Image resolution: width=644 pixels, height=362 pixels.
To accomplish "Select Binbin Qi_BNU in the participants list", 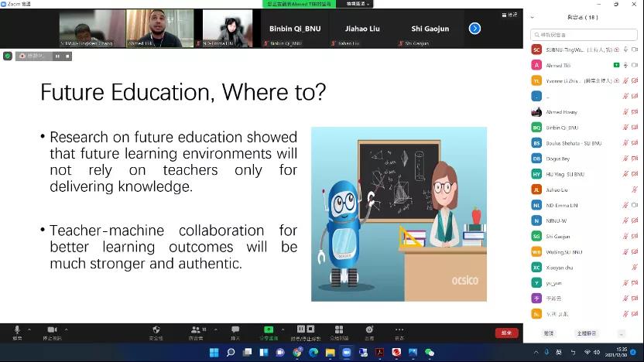I will pos(562,127).
